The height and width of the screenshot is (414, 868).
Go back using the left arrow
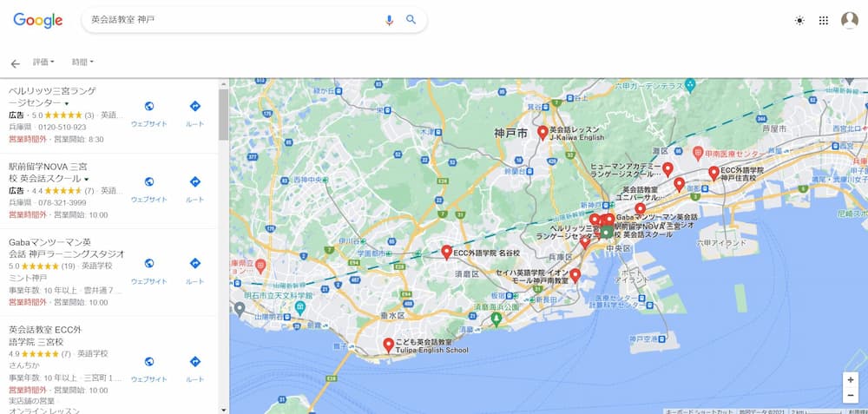tap(15, 63)
